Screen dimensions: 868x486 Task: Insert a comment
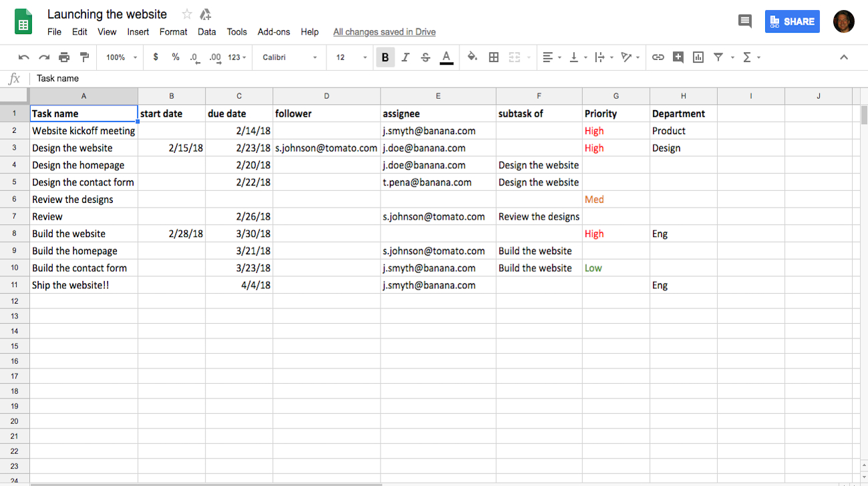tap(678, 57)
